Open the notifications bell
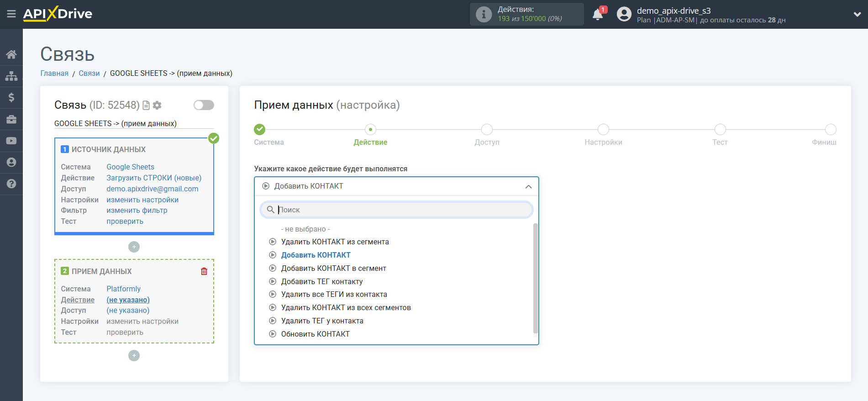This screenshot has width=868, height=401. (x=598, y=15)
